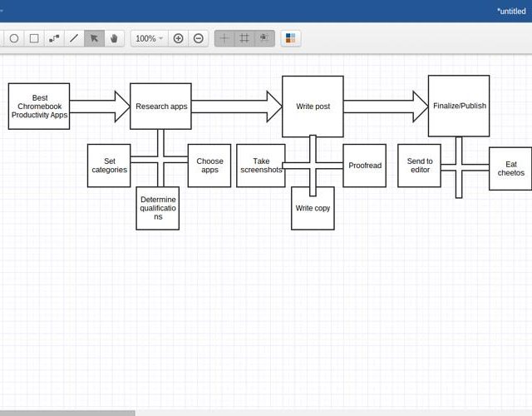This screenshot has height=416, width=532.
Task: Open the 100% zoom level dropdown
Action: [x=150, y=38]
